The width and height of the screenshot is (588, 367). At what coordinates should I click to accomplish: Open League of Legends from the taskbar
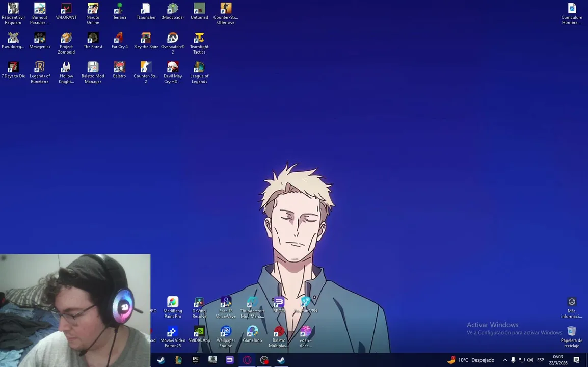point(178,360)
